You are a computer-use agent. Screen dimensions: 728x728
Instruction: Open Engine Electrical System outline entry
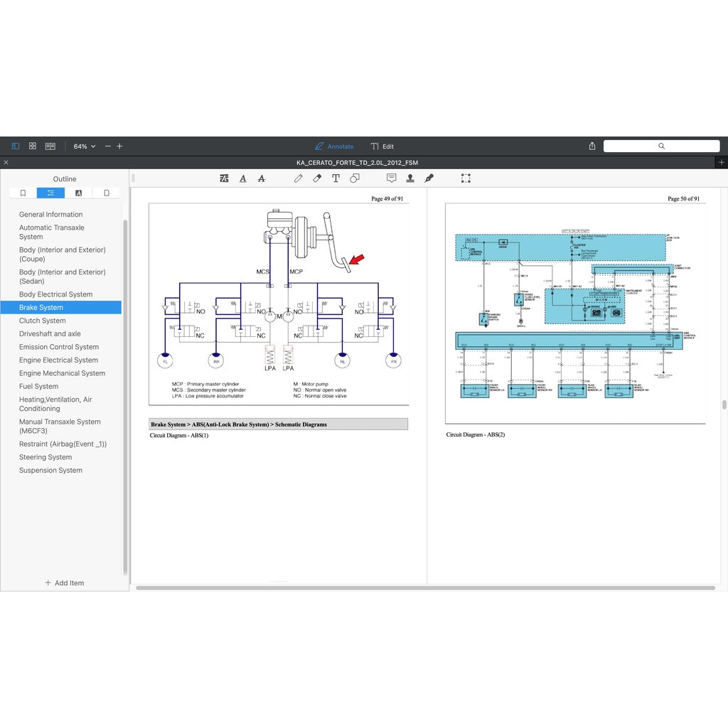pyautogui.click(x=58, y=360)
